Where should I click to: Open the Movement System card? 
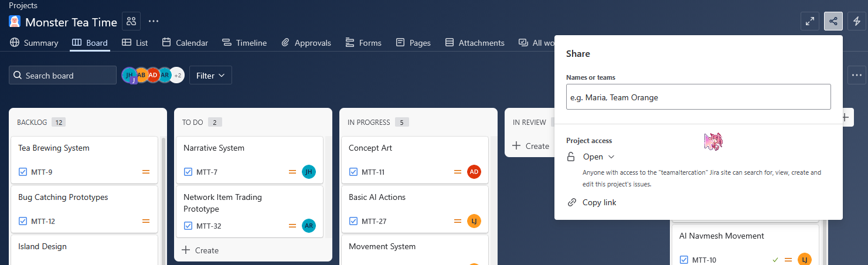point(415,250)
